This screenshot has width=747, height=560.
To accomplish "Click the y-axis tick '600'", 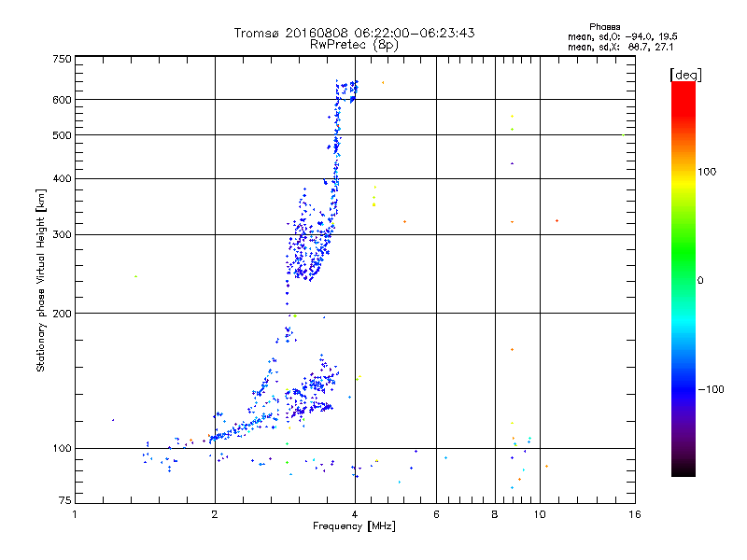I will [62, 100].
